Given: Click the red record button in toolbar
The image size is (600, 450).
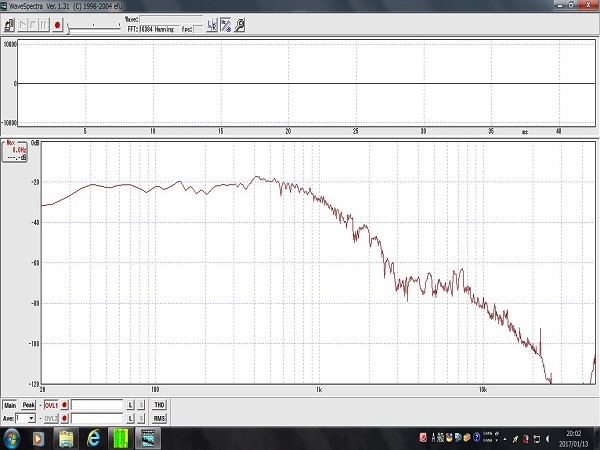Looking at the screenshot, I should (58, 25).
